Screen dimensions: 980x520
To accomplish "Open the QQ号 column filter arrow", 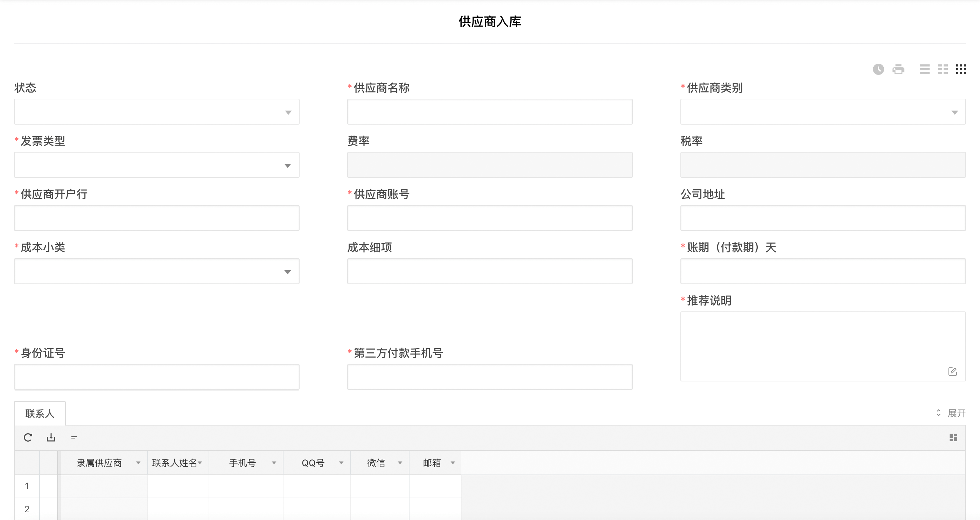I will 341,463.
